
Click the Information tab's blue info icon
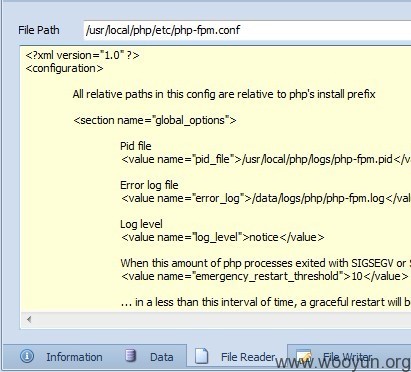(x=27, y=356)
